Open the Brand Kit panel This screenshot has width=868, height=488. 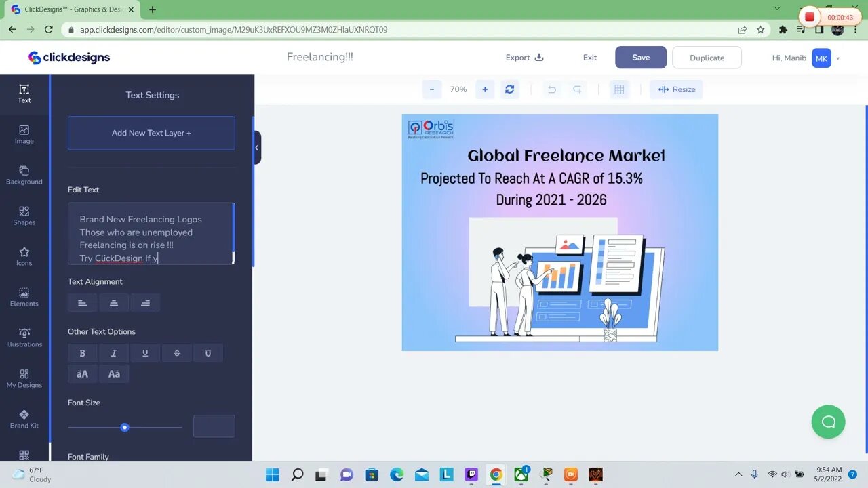point(24,420)
